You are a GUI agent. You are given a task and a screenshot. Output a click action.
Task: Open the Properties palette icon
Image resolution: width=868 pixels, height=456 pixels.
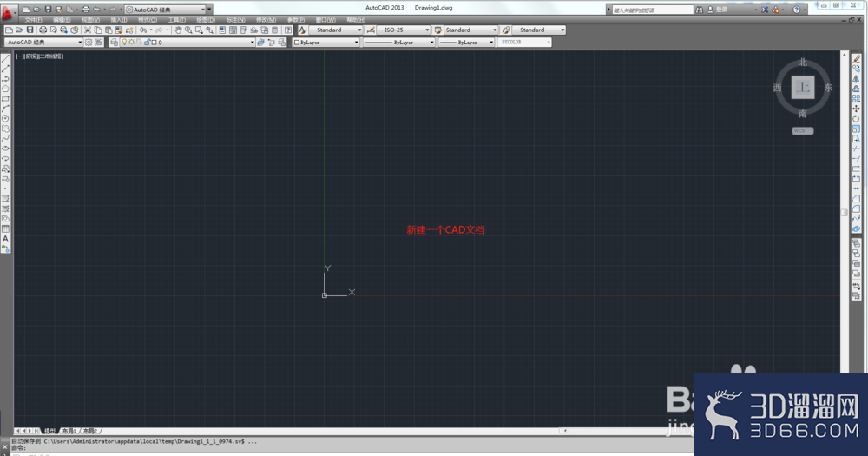pos(222,30)
